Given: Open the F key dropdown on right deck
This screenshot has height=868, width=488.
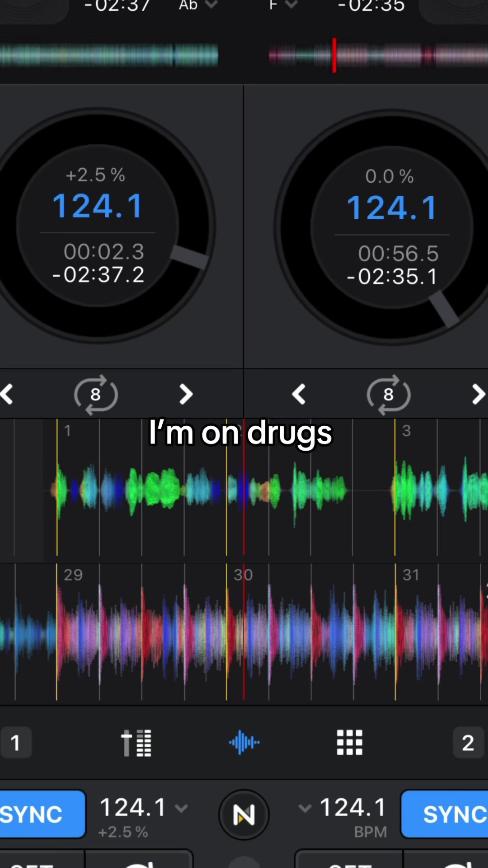Looking at the screenshot, I should pyautogui.click(x=283, y=5).
